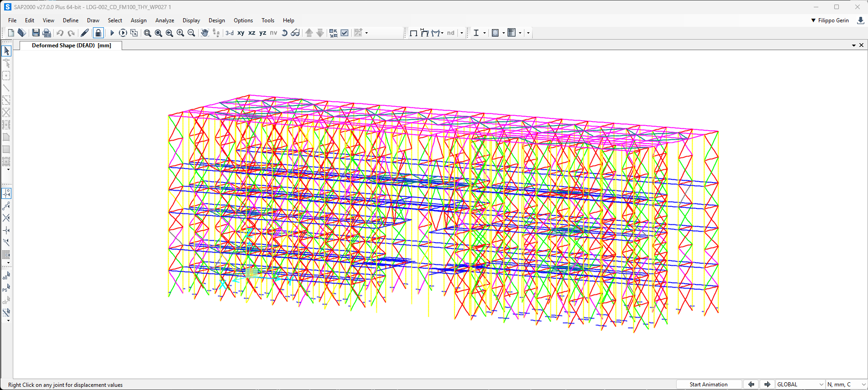The width and height of the screenshot is (868, 390).
Task: Open the window list dropdown arrow
Action: point(853,46)
